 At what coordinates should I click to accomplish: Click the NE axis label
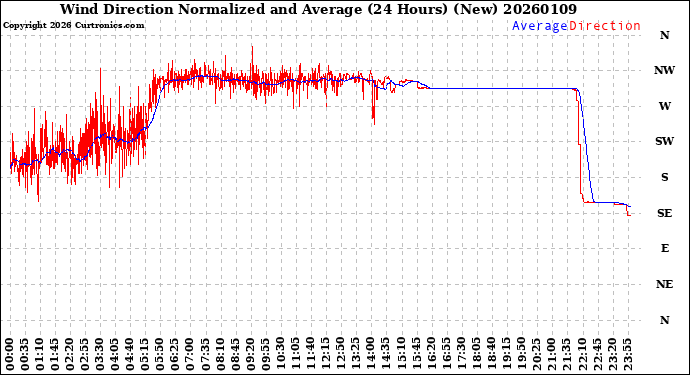pyautogui.click(x=664, y=284)
